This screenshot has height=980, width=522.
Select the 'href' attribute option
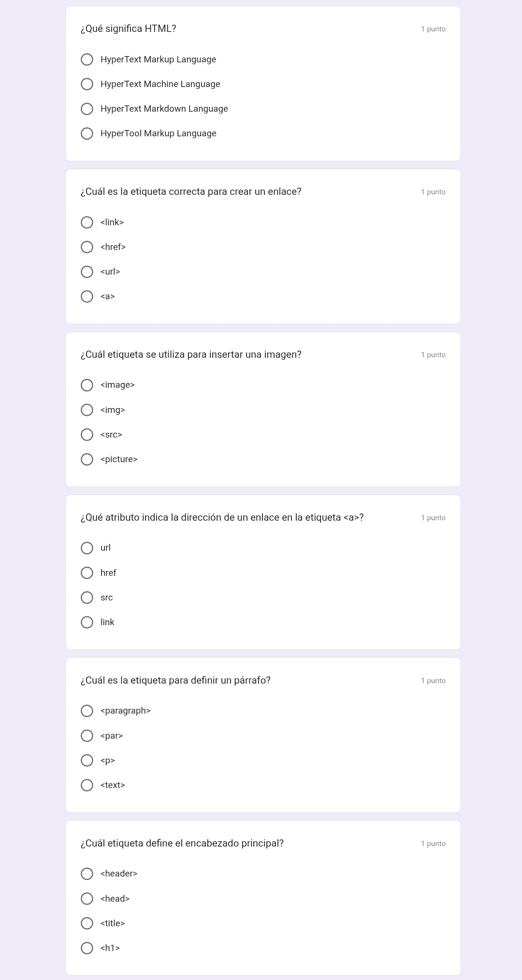87,573
